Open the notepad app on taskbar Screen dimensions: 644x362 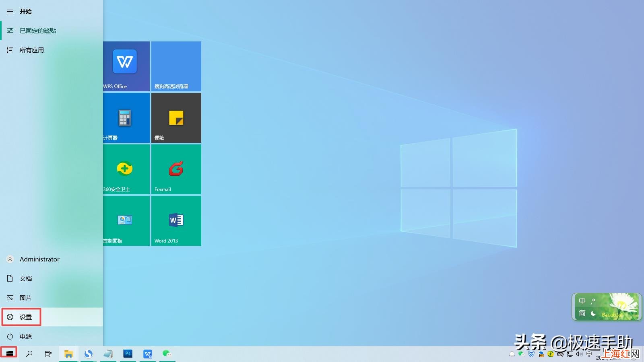point(108,354)
